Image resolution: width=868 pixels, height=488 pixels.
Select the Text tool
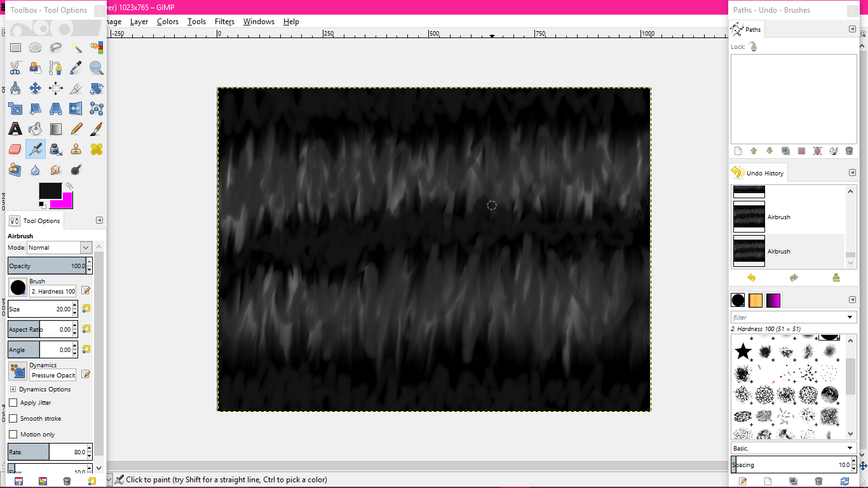tap(15, 129)
